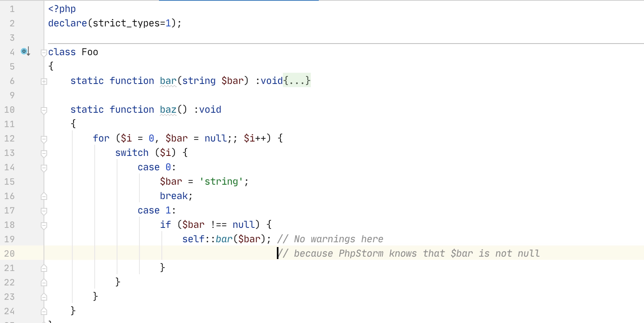Click fold end marker on line 16
This screenshot has width=644, height=323.
[44, 196]
